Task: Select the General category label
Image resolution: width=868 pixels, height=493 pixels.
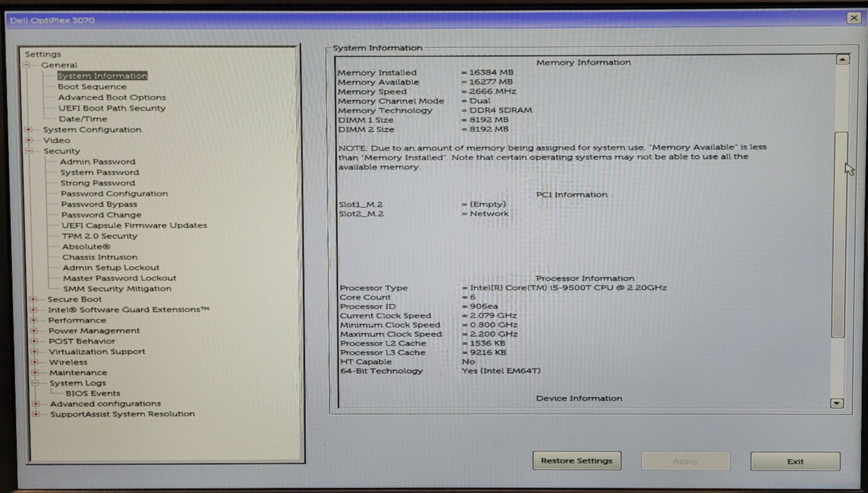Action: point(59,65)
